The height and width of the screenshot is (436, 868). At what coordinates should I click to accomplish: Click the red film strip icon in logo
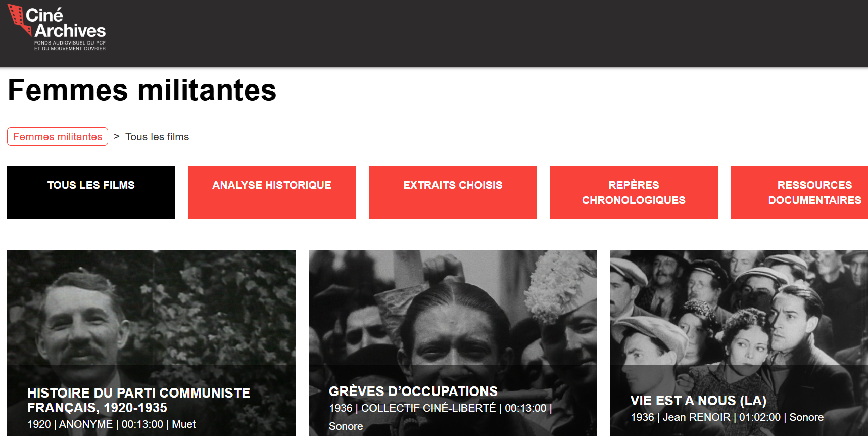[x=19, y=20]
